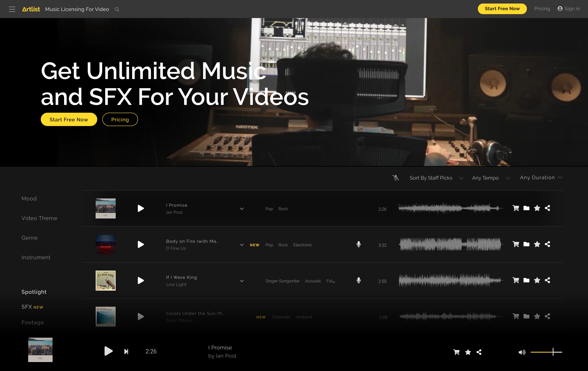This screenshot has height=371, width=588.
Task: Click Sign in link in header
Action: pos(569,9)
